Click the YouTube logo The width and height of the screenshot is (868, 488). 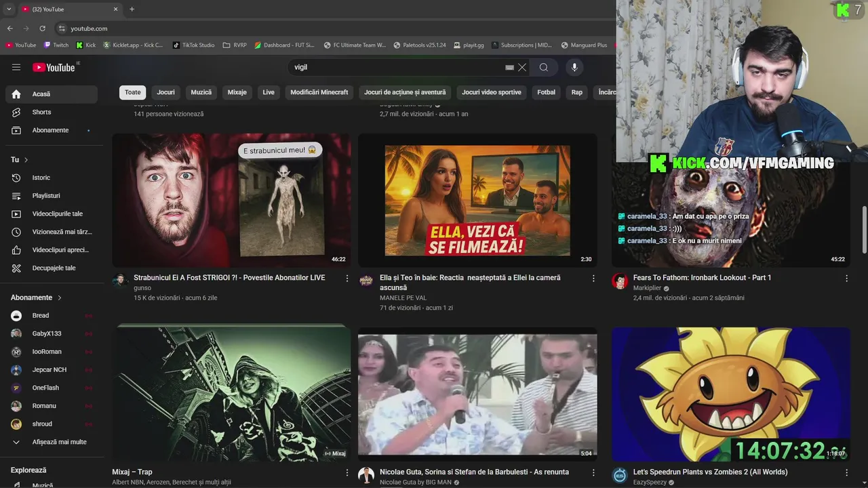click(x=54, y=67)
